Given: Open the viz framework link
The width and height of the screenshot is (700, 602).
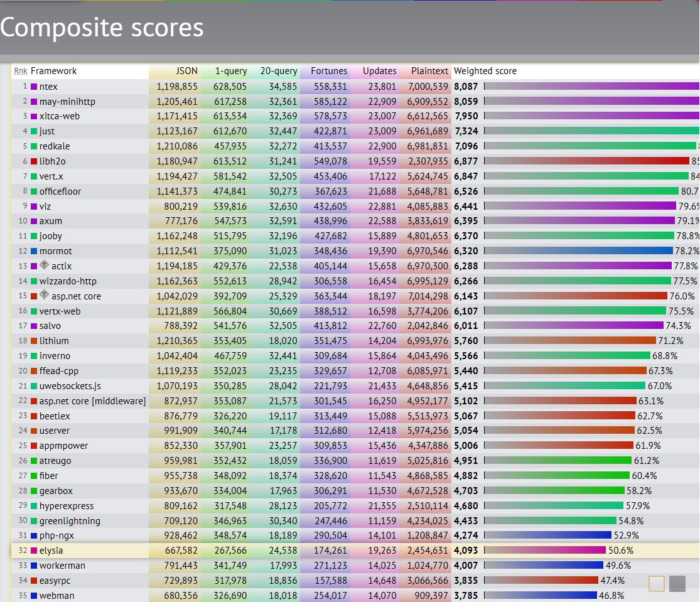Looking at the screenshot, I should click(x=45, y=206).
